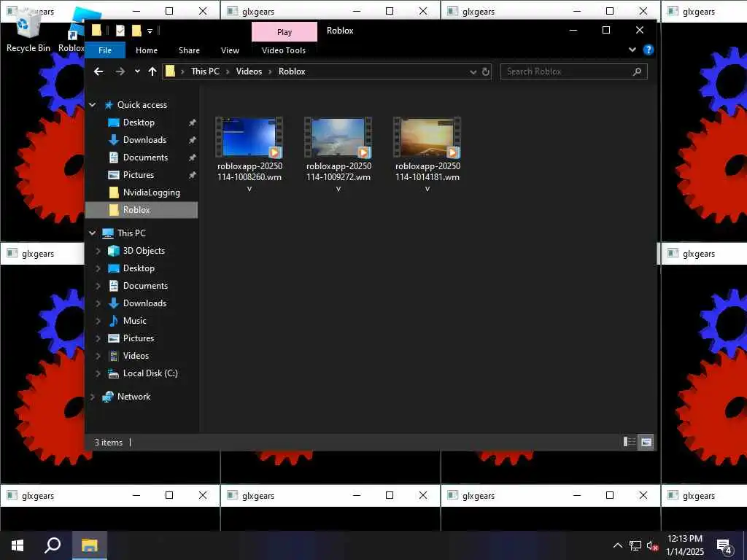The image size is (747, 560).
Task: Collapse the This PC tree node
Action: (93, 233)
